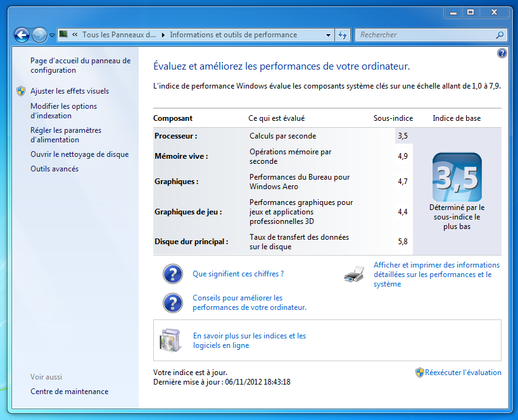Click the refresh button beside address bar
The height and width of the screenshot is (420, 518).
343,35
